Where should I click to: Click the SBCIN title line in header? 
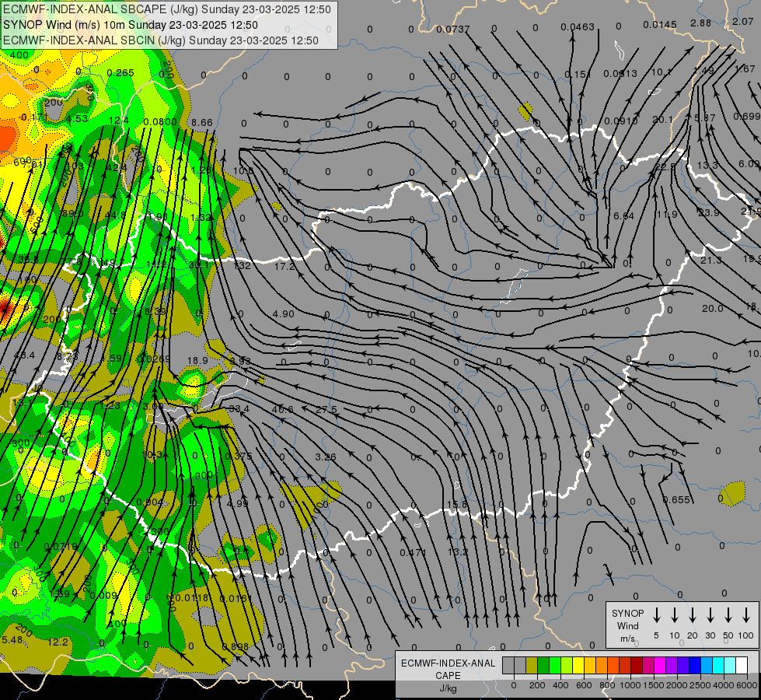click(x=161, y=40)
